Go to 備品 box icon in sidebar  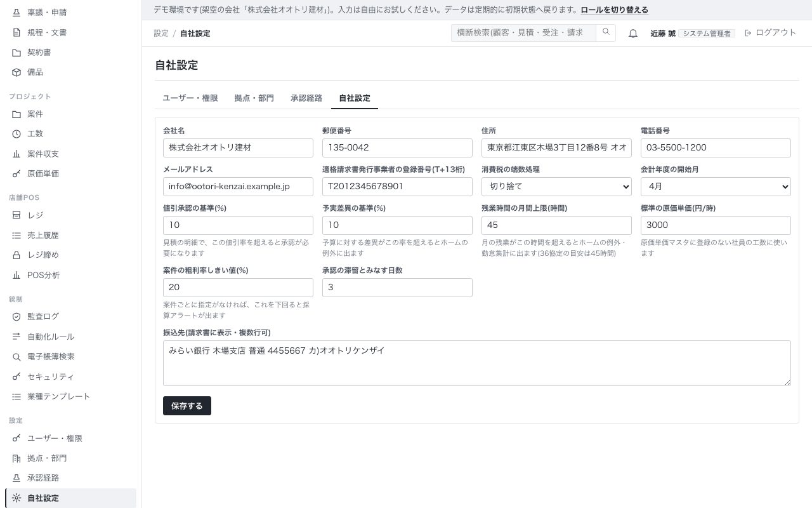(16, 72)
